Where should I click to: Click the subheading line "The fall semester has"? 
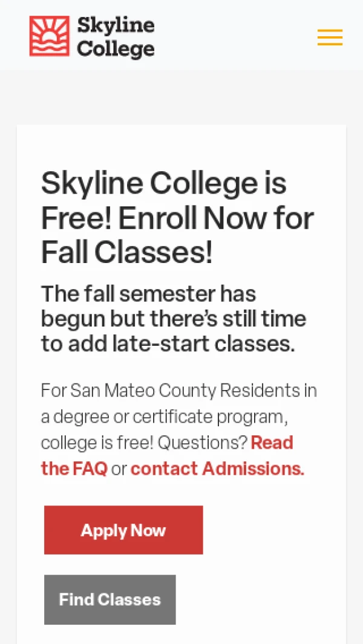[x=148, y=294]
